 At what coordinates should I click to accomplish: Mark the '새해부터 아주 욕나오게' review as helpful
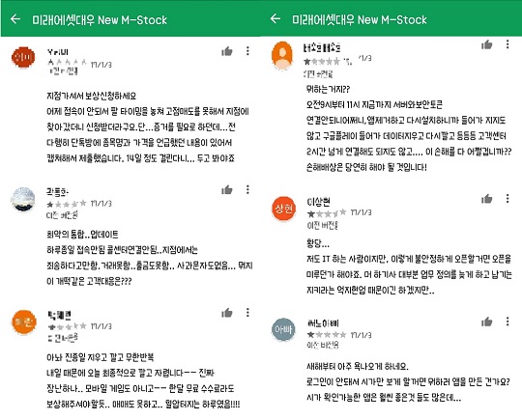click(x=486, y=322)
